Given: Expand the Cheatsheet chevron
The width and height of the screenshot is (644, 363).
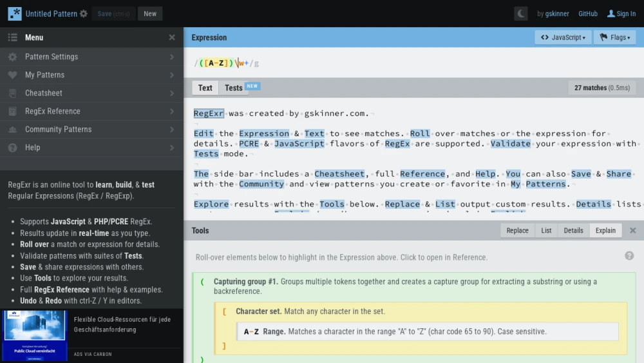Looking at the screenshot, I should coord(172,93).
